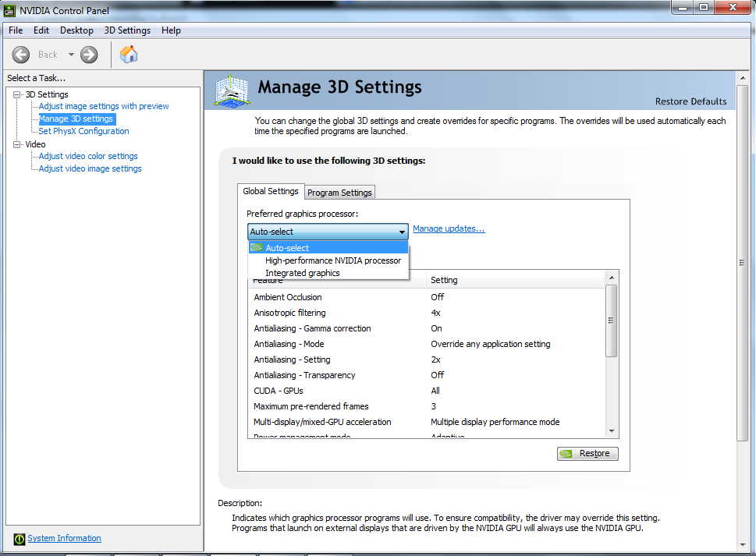Select Maximum pre-rendered frames row
The width and height of the screenshot is (756, 556).
coord(427,406)
